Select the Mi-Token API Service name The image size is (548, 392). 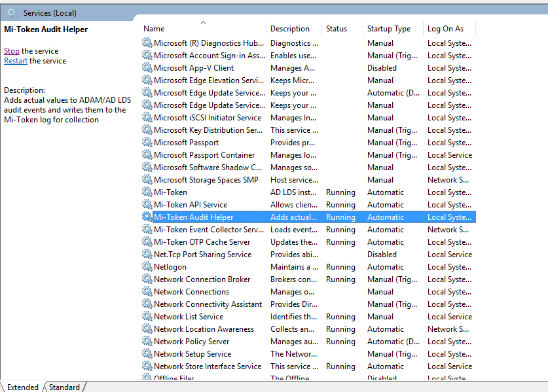pos(191,205)
